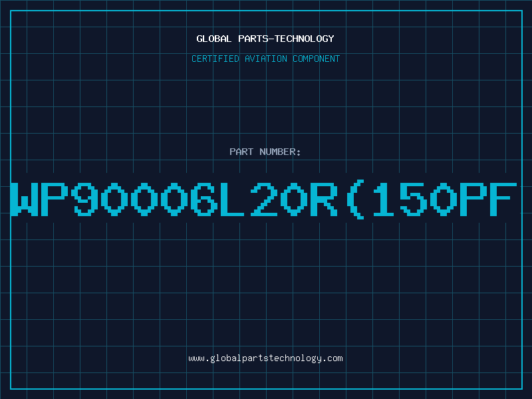The height and width of the screenshot is (399, 532).
Task: Click the final letter F of the part number
Action: point(503,199)
